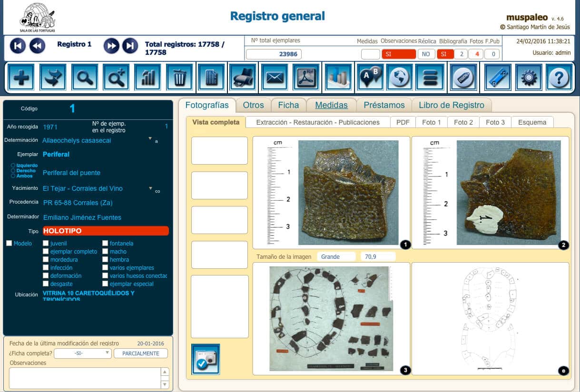The height and width of the screenshot is (392, 580).
Task: Open the help question mark icon
Action: (559, 78)
